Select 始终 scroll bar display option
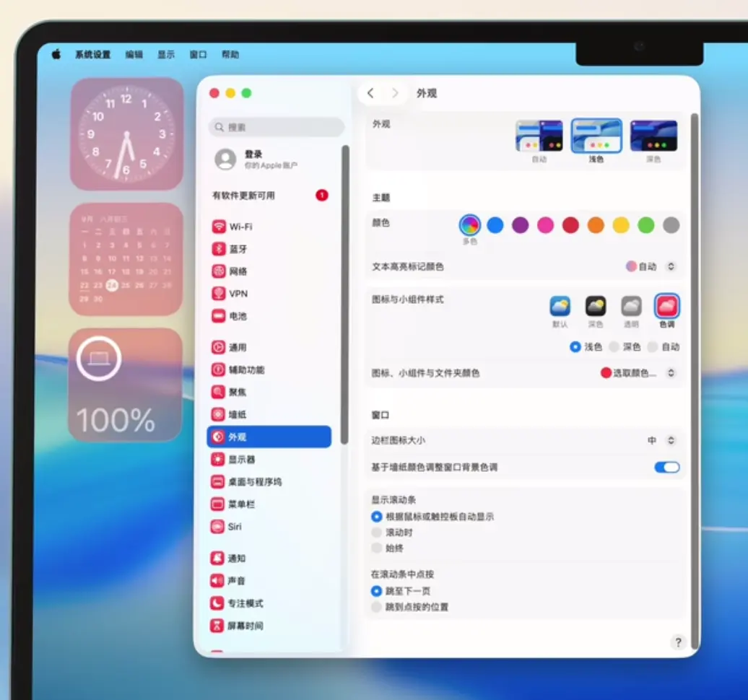The width and height of the screenshot is (748, 700). click(376, 548)
